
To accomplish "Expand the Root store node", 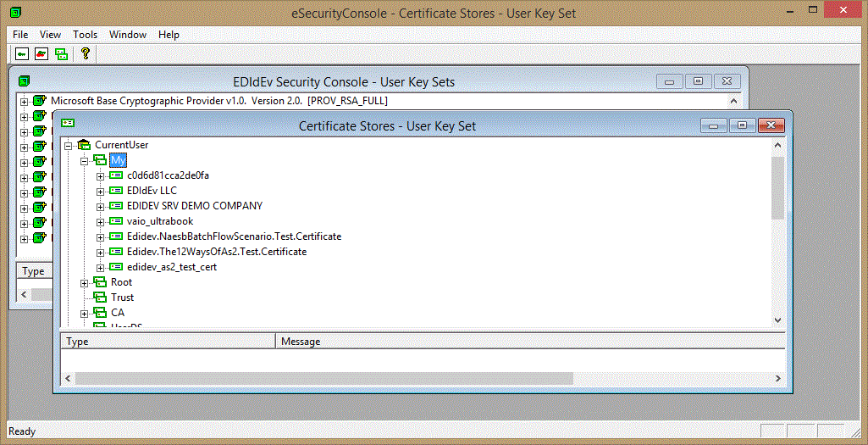I will pyautogui.click(x=84, y=283).
